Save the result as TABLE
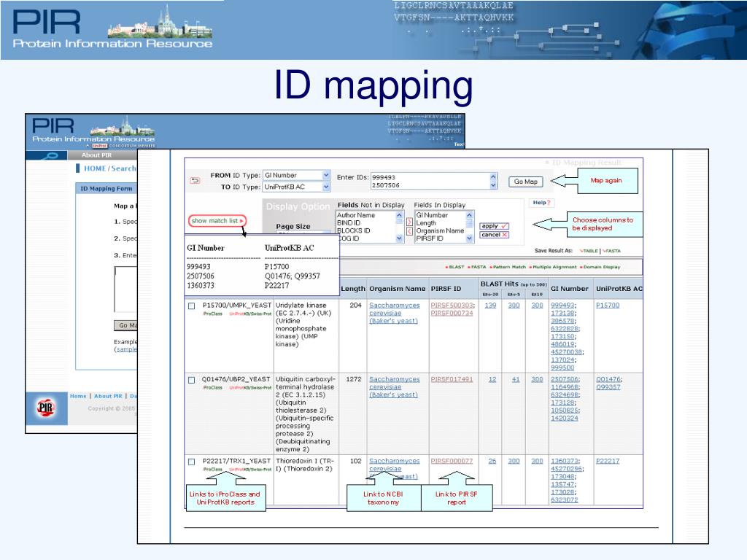The image size is (747, 560). (x=589, y=251)
